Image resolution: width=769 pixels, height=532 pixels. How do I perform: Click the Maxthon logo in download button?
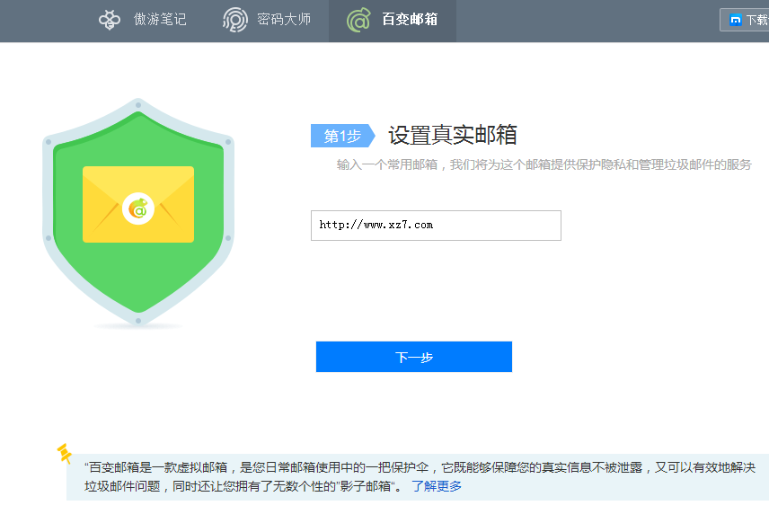point(735,20)
